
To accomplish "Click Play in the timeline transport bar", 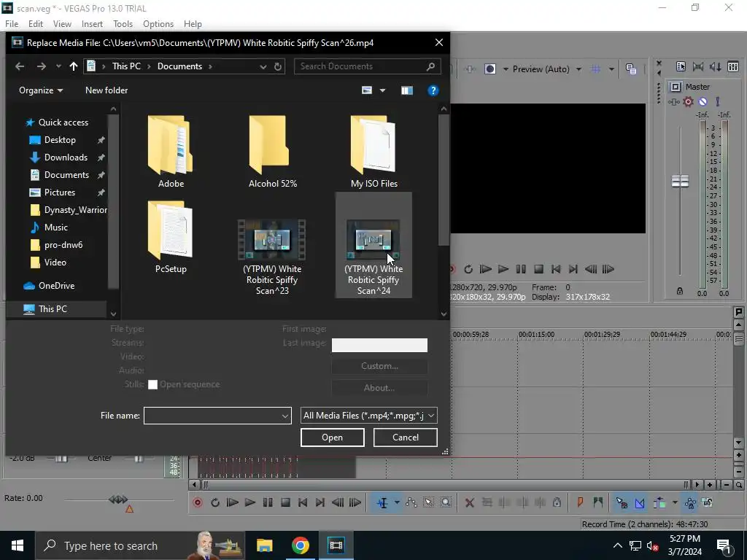I will point(249,502).
